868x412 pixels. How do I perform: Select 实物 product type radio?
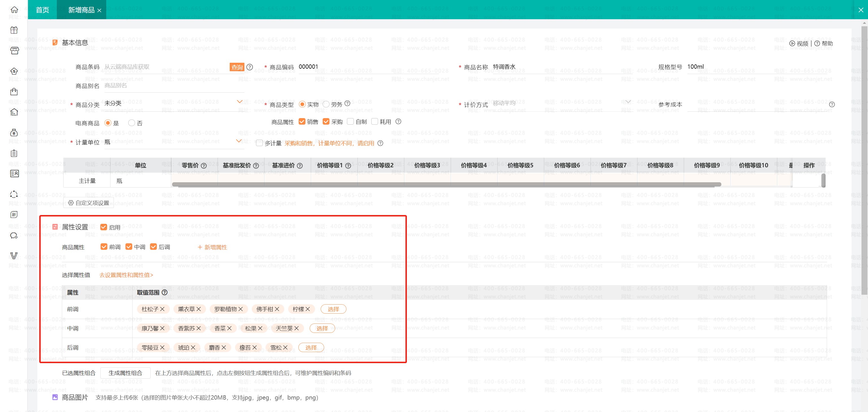pyautogui.click(x=302, y=104)
